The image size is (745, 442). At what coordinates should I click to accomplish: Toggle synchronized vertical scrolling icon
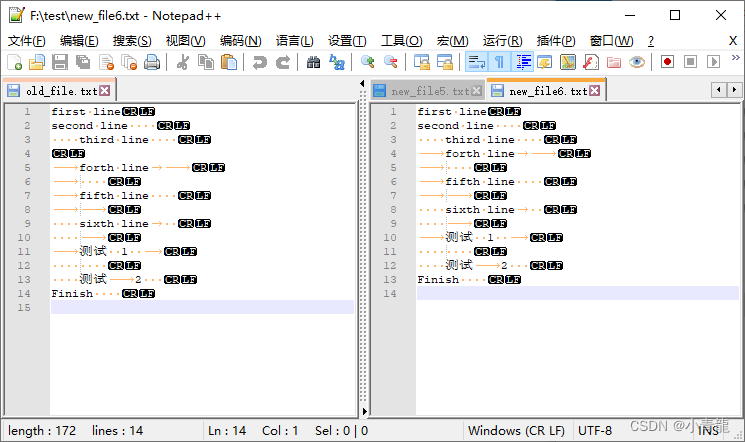[421, 62]
